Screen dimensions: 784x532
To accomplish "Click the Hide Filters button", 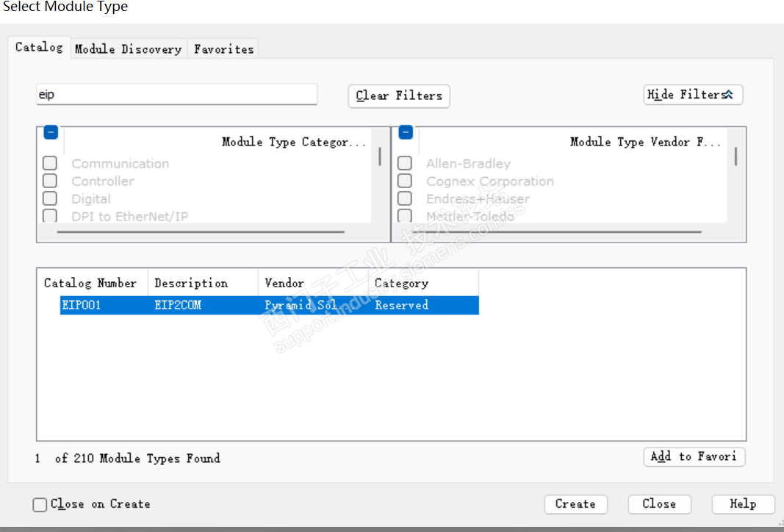I will (692, 95).
